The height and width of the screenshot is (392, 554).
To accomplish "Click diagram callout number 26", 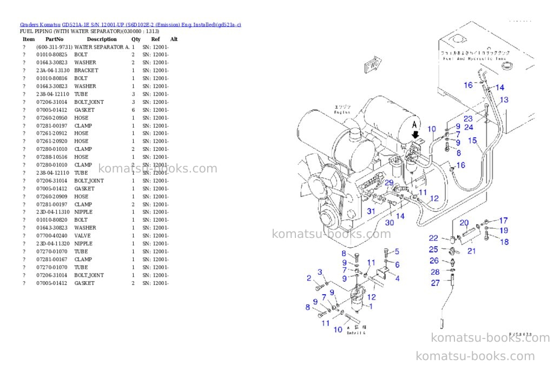I will [434, 261].
